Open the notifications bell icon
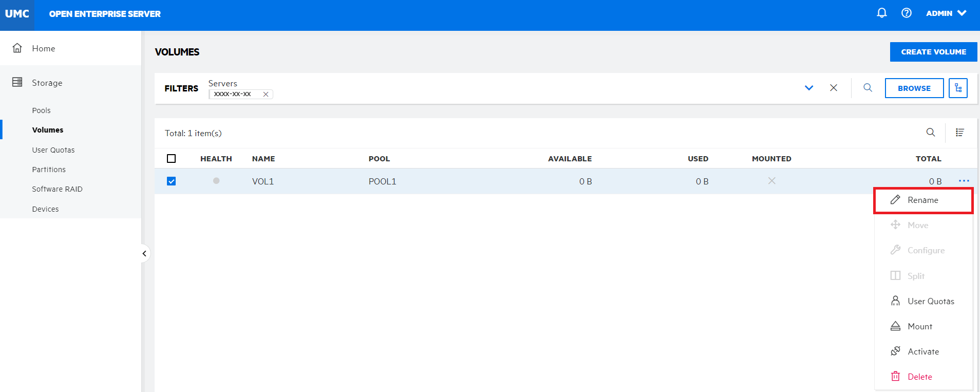This screenshot has height=392, width=980. (881, 13)
